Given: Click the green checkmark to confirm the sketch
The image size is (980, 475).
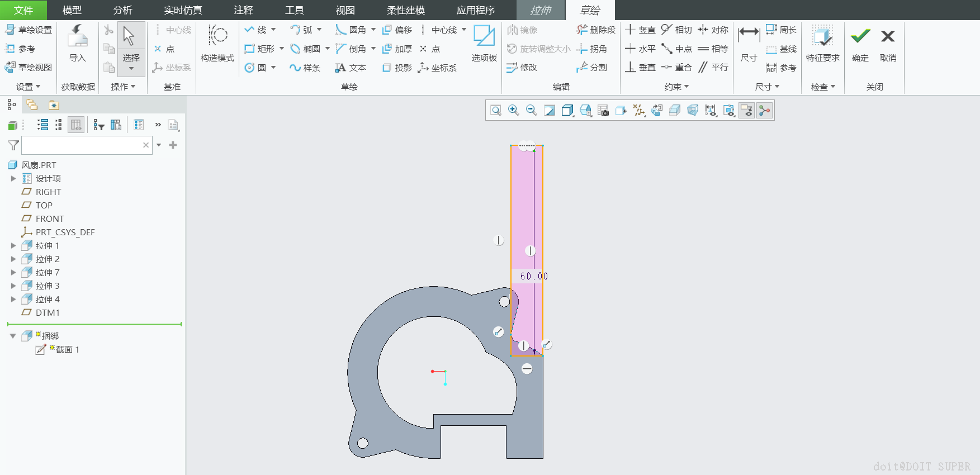Looking at the screenshot, I should tap(860, 37).
